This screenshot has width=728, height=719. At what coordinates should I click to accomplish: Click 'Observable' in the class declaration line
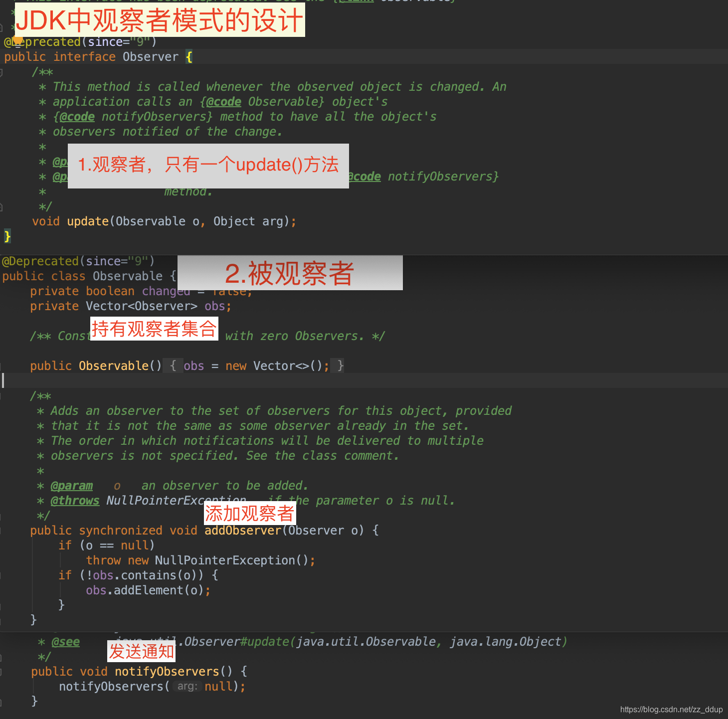(128, 276)
